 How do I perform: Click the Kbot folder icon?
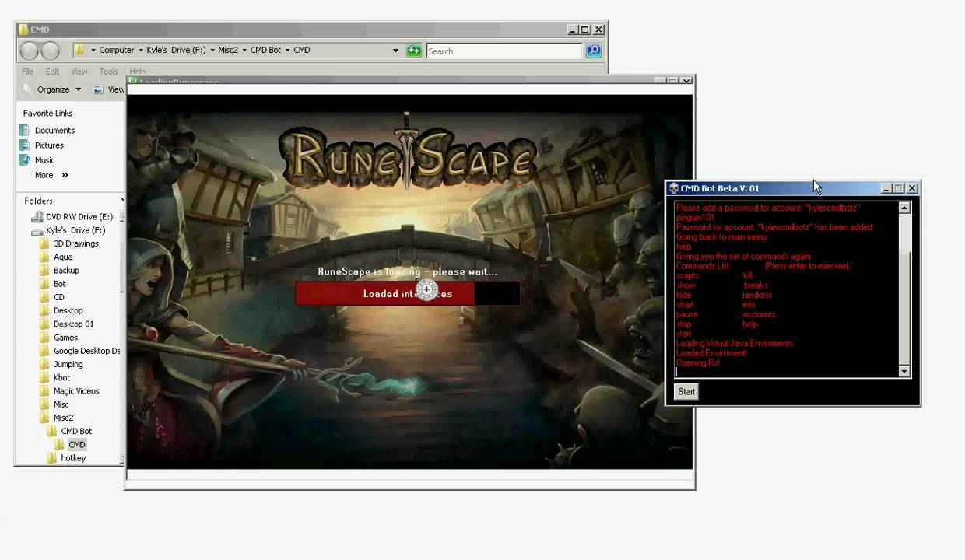[x=44, y=377]
